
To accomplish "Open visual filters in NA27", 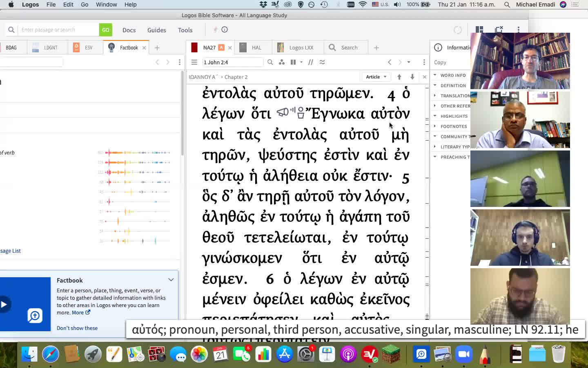I will point(282,62).
